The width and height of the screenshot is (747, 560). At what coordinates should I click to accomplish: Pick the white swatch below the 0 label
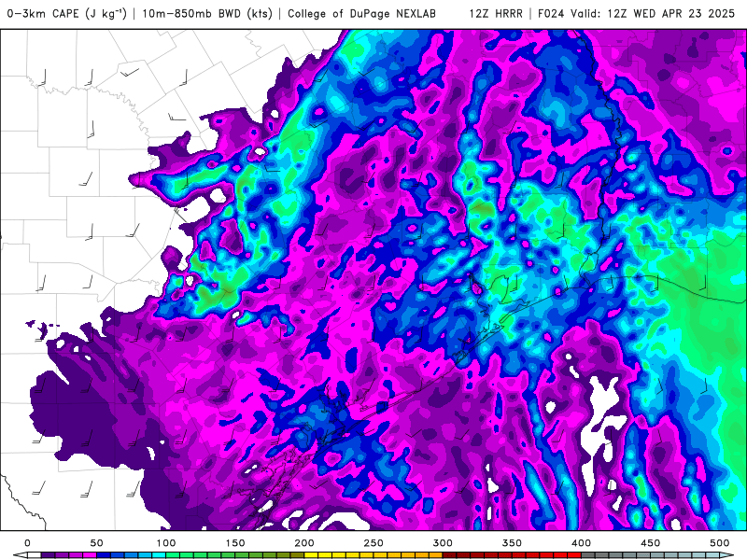coord(35,555)
